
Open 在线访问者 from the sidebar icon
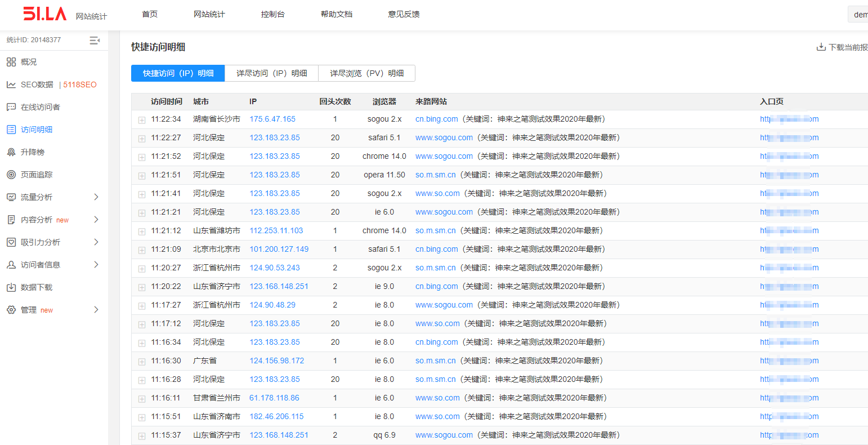click(x=12, y=106)
